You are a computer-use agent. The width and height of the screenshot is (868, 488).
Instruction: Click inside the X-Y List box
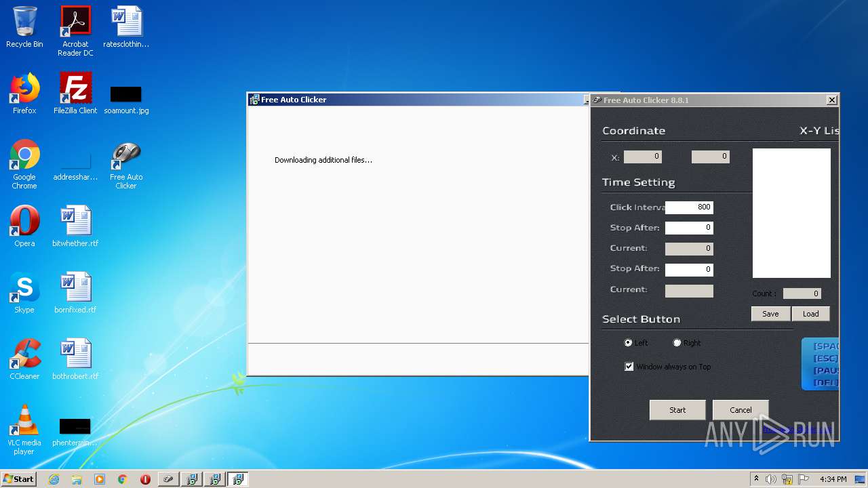tap(791, 213)
